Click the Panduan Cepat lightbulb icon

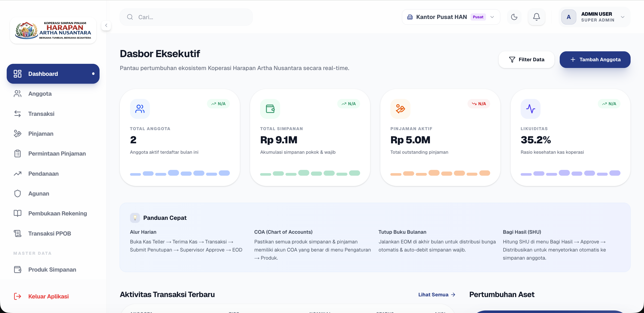coord(135,218)
